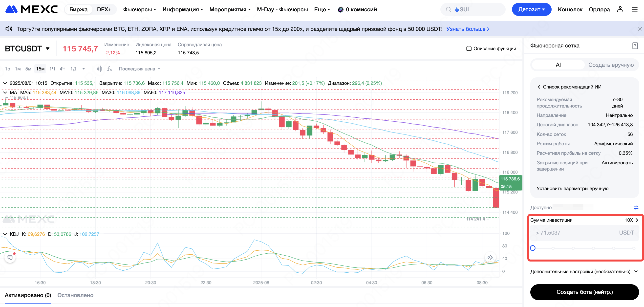Click Создать бота (нейтр.) button
Screen dimensions: 644x307
coord(584,292)
